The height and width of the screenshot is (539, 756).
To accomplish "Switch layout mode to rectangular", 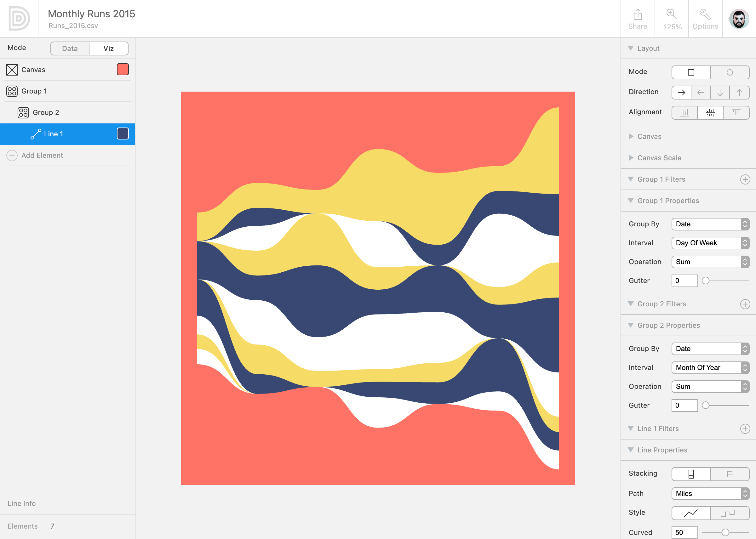I will click(691, 72).
